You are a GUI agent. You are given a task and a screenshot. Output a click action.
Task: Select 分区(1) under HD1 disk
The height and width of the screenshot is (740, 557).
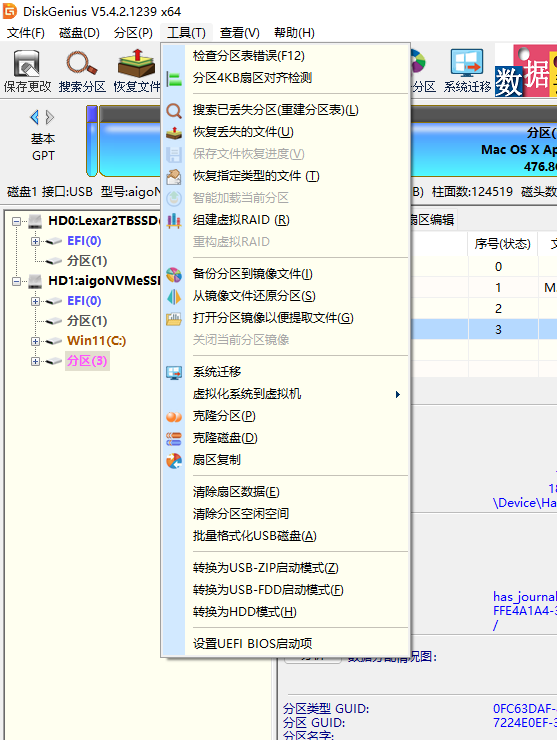click(87, 321)
